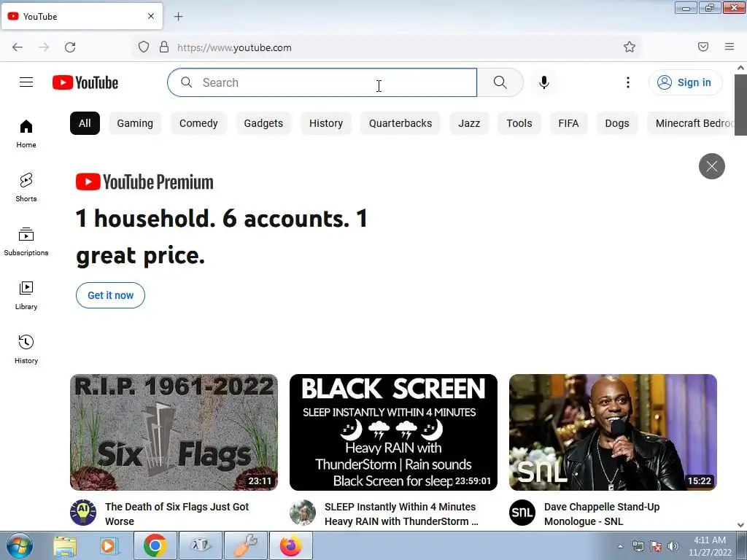Open Library in sidebar
The image size is (747, 560).
click(26, 296)
